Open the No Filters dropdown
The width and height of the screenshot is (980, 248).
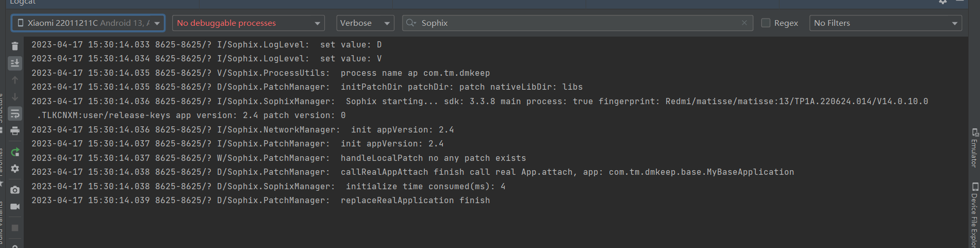[x=885, y=23]
